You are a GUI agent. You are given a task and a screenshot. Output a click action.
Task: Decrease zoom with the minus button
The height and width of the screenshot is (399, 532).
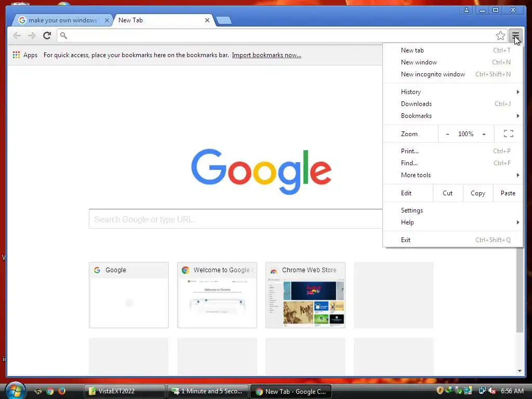tap(447, 134)
